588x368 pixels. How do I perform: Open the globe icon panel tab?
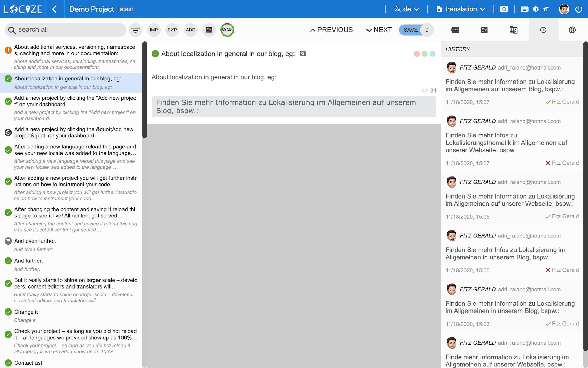point(572,30)
